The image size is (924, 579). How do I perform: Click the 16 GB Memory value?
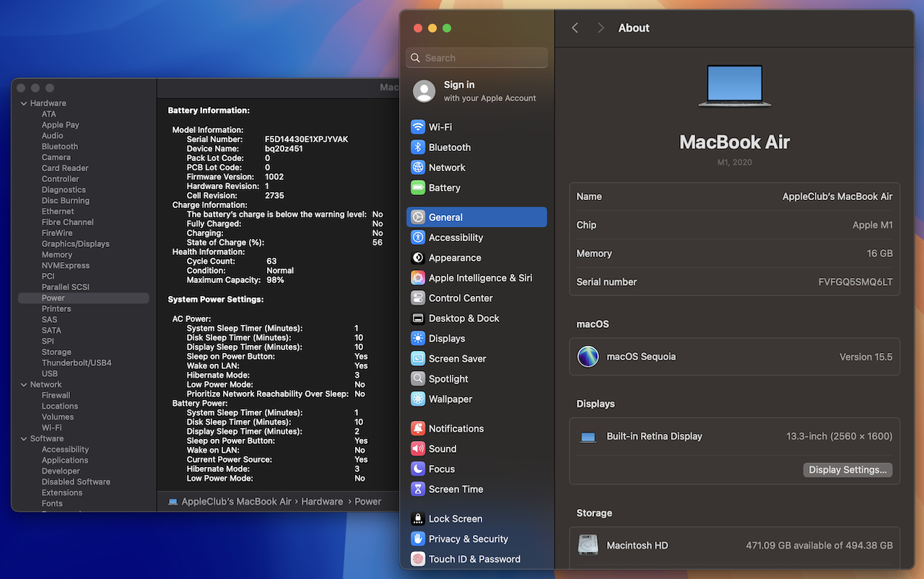[x=880, y=254]
